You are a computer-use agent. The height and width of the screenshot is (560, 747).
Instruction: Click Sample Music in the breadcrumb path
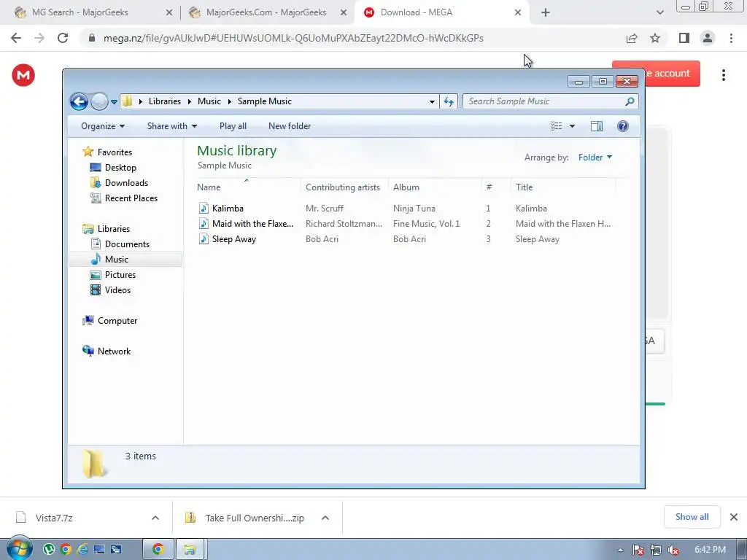(x=264, y=101)
